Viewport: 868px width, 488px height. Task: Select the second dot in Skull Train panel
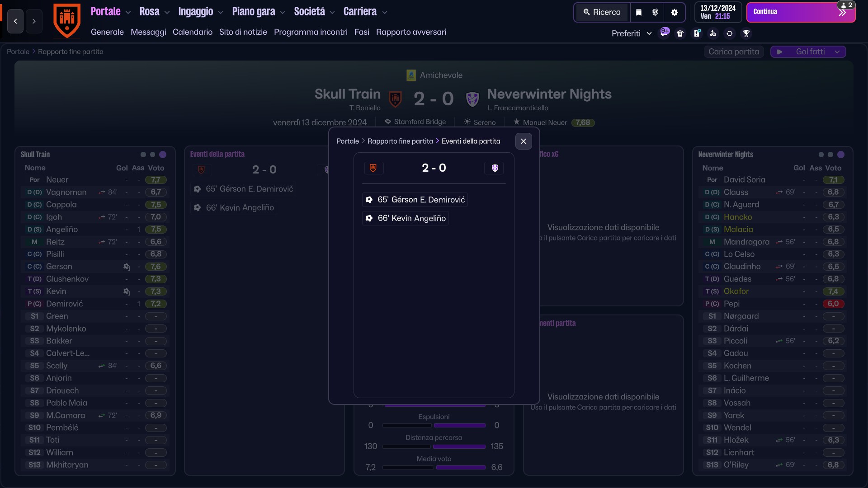(152, 155)
